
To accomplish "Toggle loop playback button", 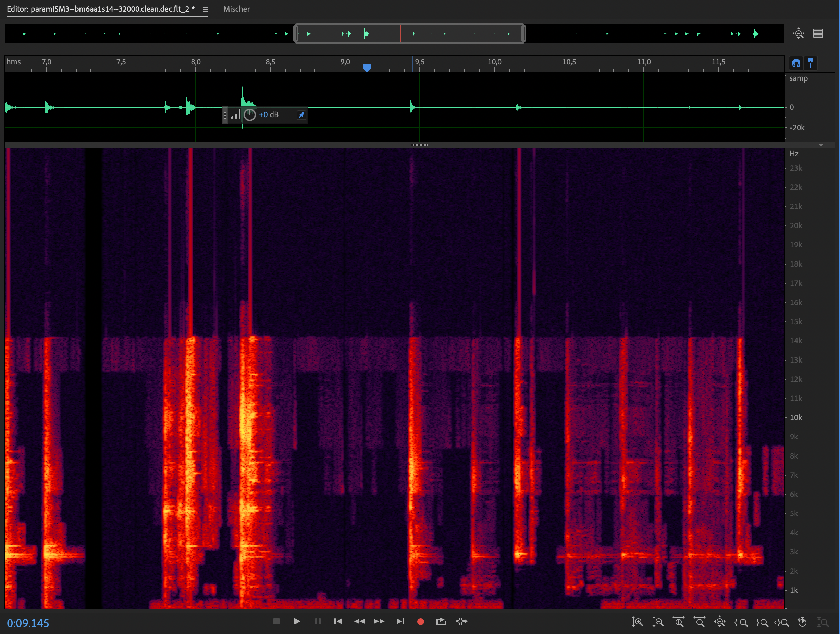I will (441, 621).
